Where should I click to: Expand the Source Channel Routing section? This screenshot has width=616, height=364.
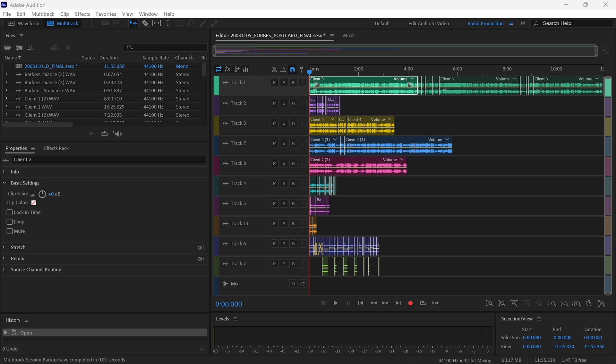[x=4, y=270]
